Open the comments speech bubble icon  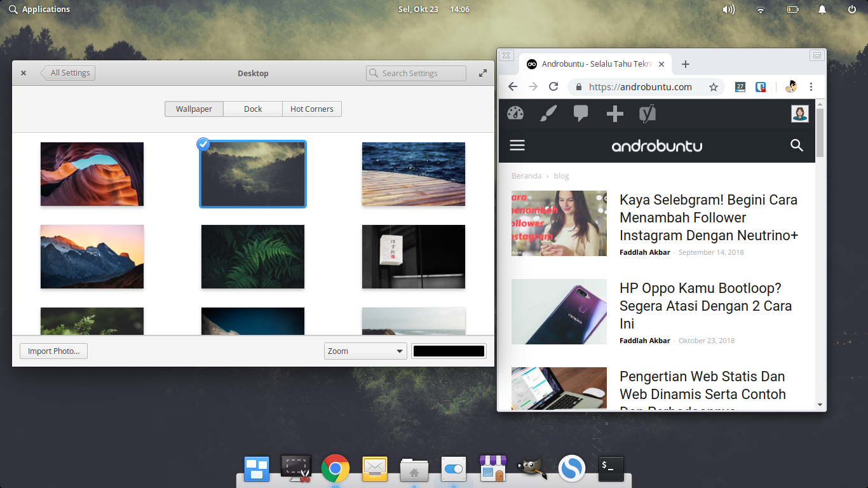[x=580, y=113]
